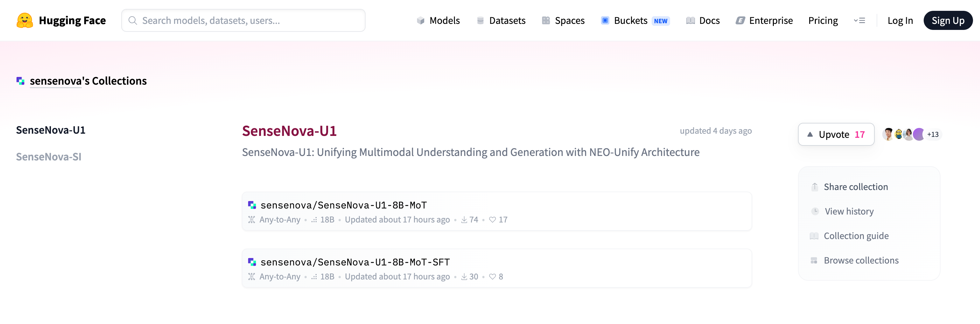Open sensenova/SenseNova-U1-8B-MoT model card
The width and height of the screenshot is (980, 324).
[343, 205]
